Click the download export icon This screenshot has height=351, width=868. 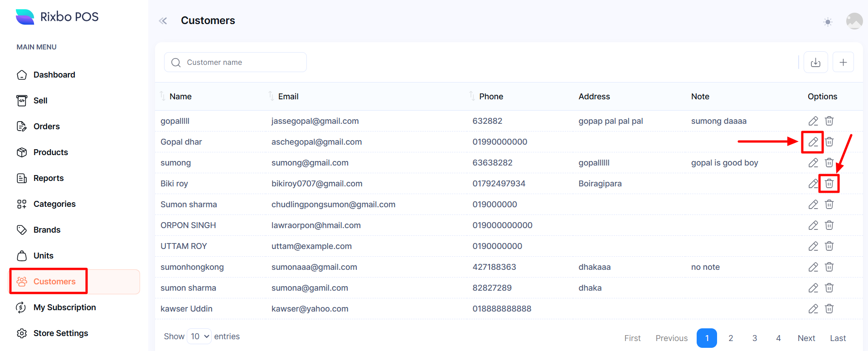click(x=815, y=63)
